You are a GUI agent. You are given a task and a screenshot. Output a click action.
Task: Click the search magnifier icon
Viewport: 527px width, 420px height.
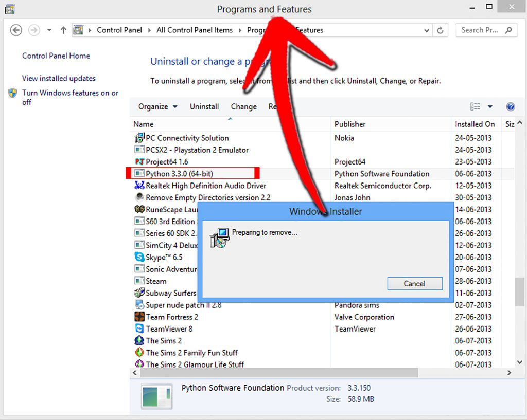tap(508, 30)
